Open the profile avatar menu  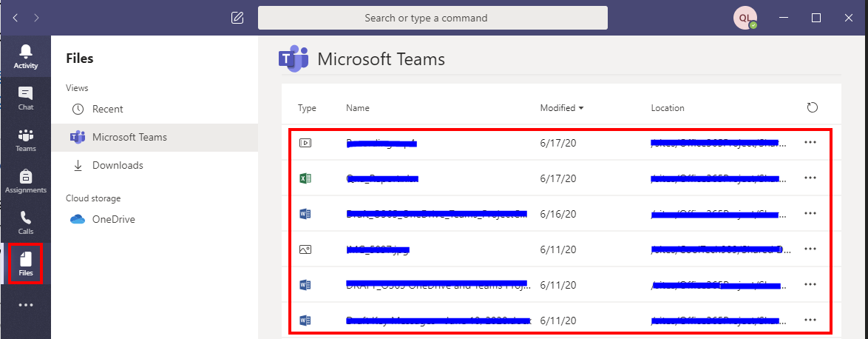click(x=745, y=18)
